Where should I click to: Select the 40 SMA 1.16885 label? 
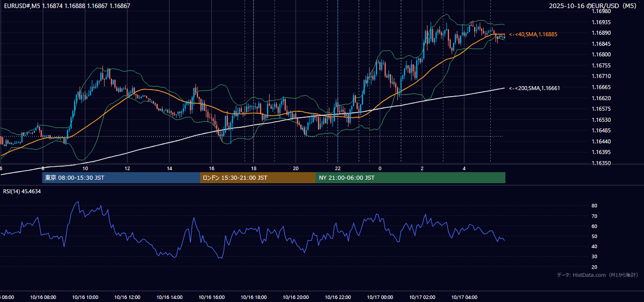point(533,34)
